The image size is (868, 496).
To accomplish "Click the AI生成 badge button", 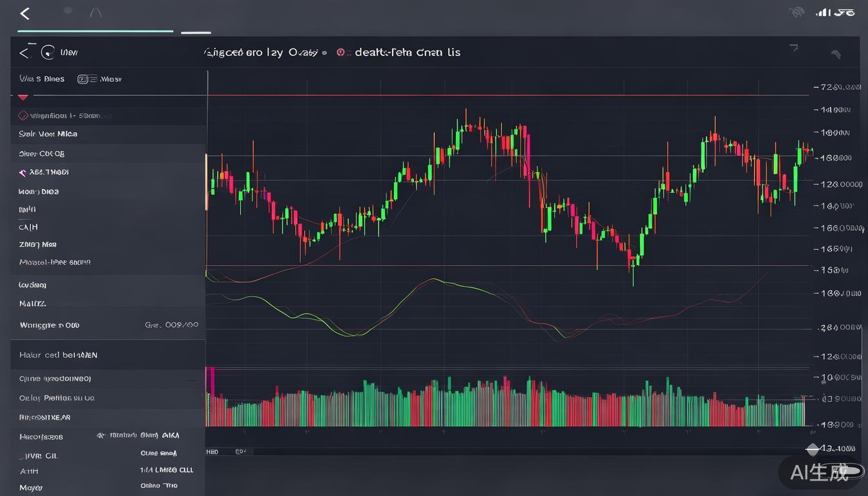I will (x=820, y=472).
